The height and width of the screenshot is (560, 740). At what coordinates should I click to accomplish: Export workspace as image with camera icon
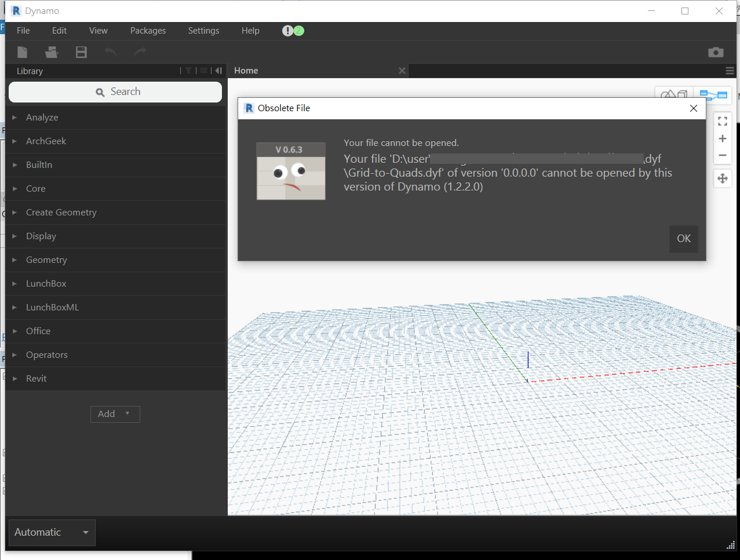[716, 52]
